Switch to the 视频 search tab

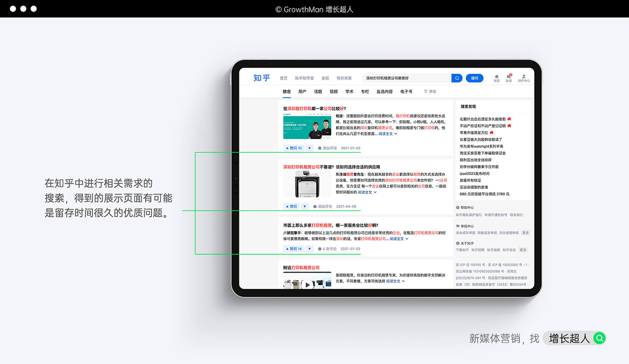tap(334, 92)
